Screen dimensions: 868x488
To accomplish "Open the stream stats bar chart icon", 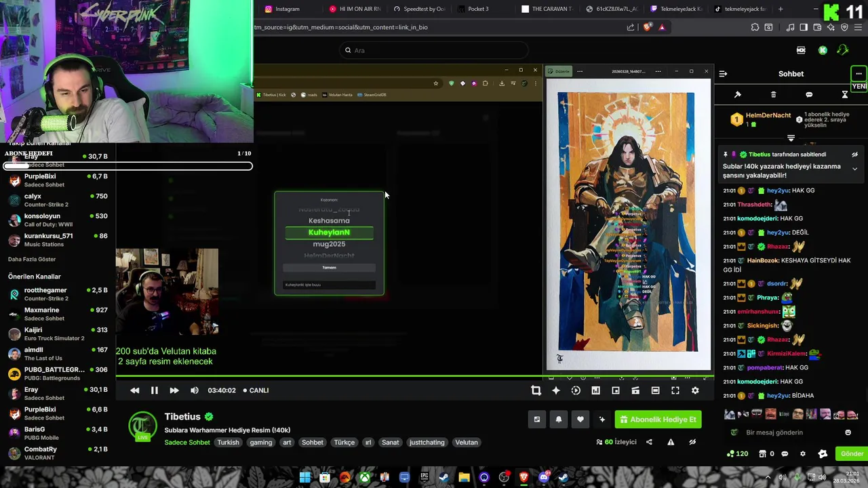I will point(595,390).
